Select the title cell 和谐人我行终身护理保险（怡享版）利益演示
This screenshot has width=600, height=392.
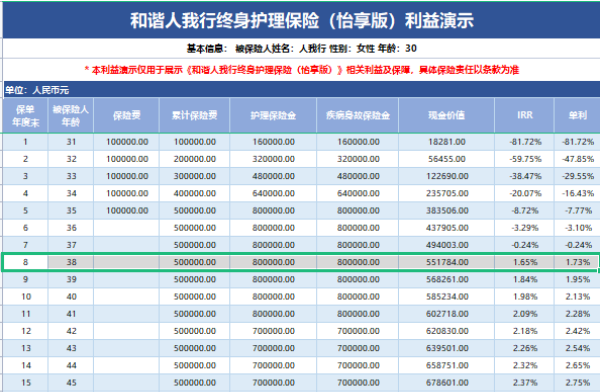[302, 20]
